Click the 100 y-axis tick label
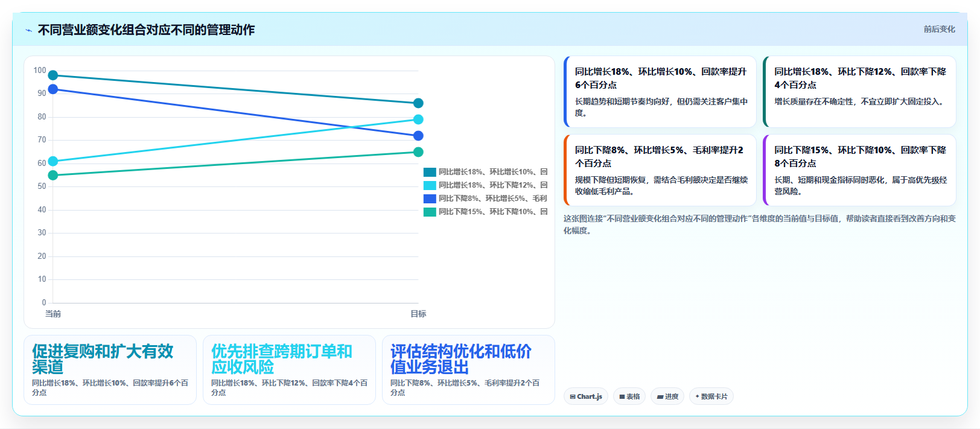The height and width of the screenshot is (429, 980). [x=40, y=71]
